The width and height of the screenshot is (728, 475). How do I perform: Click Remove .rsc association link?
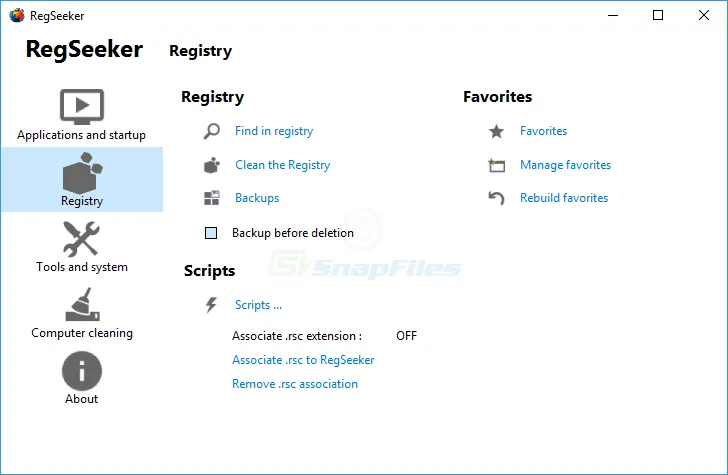click(x=295, y=384)
